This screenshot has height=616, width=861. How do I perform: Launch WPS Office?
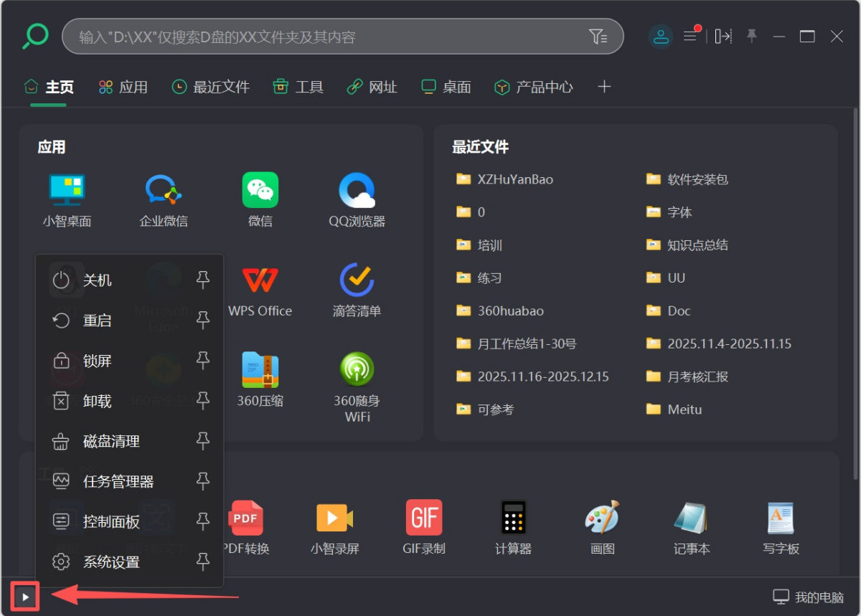pyautogui.click(x=260, y=281)
